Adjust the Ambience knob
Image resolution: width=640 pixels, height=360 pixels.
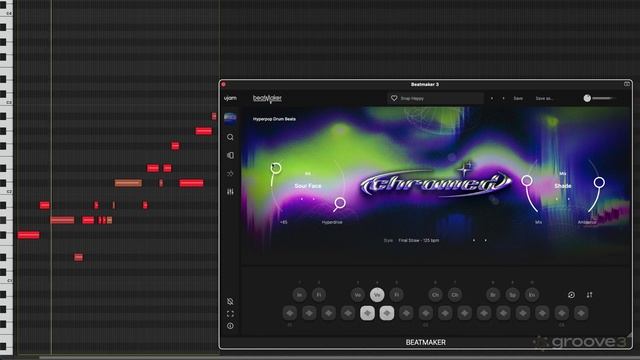[599, 182]
